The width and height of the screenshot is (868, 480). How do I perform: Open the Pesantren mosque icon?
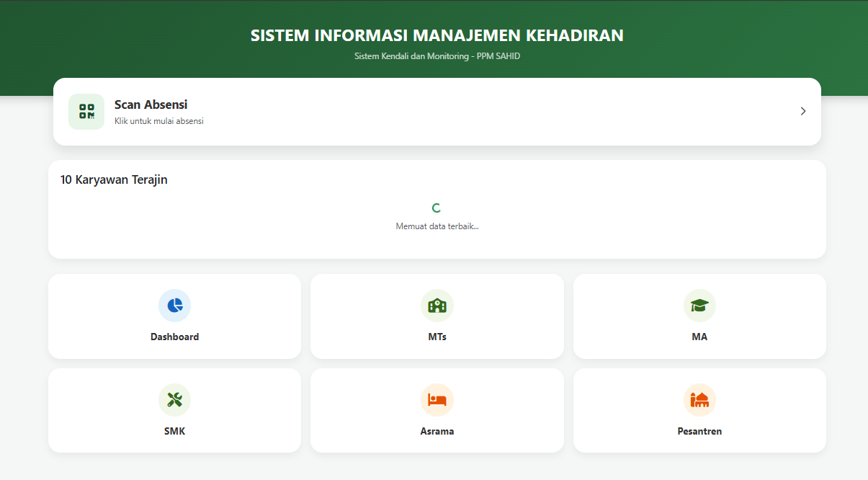[699, 400]
